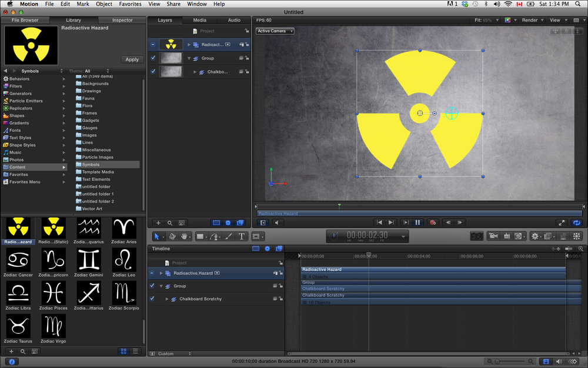Select the Particle Images folder
Screen dimensions: 588x368
coord(98,157)
